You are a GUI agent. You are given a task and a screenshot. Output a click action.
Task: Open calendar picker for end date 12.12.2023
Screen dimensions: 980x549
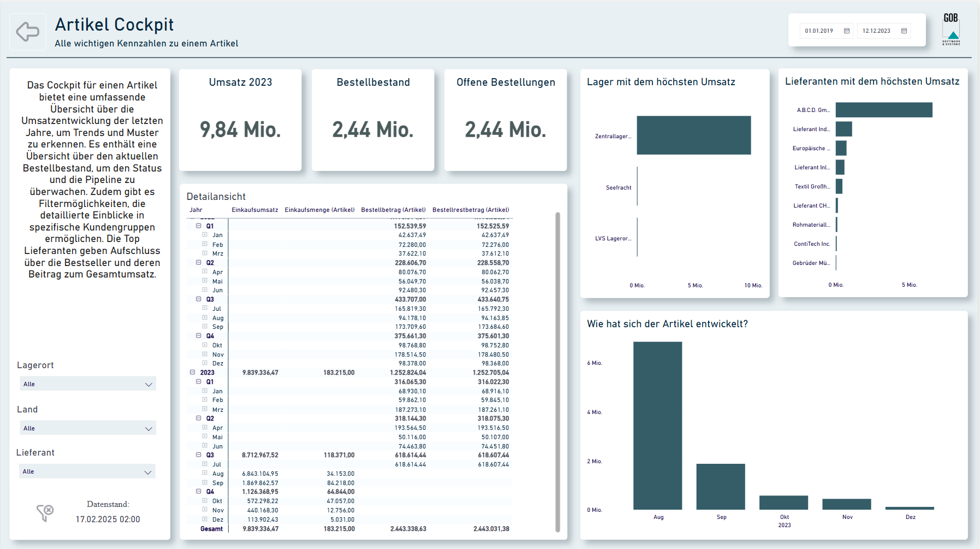[x=904, y=31]
